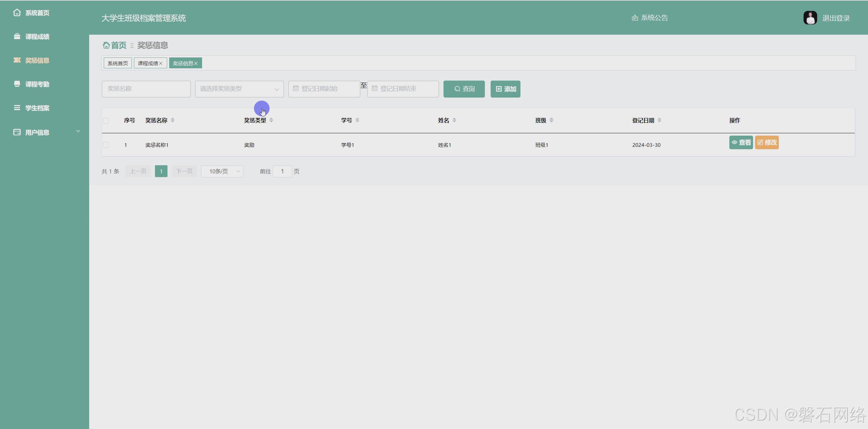Click the 学生档案 sidebar icon

[17, 108]
